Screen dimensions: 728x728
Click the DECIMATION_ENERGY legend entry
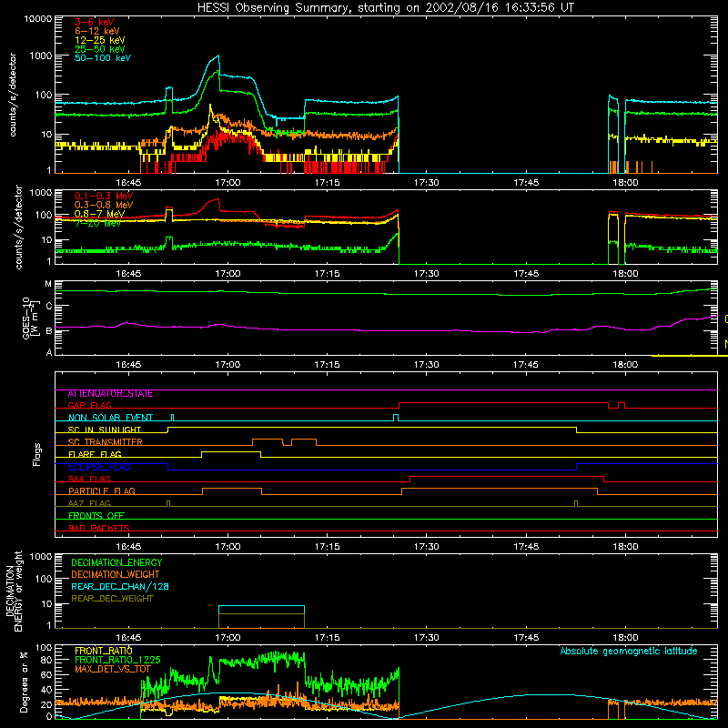tap(116, 562)
